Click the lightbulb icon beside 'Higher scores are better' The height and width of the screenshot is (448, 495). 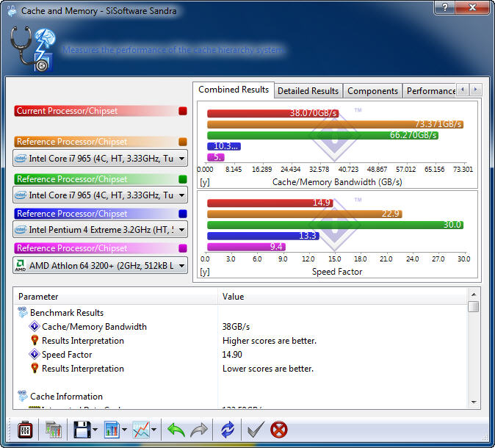35,340
